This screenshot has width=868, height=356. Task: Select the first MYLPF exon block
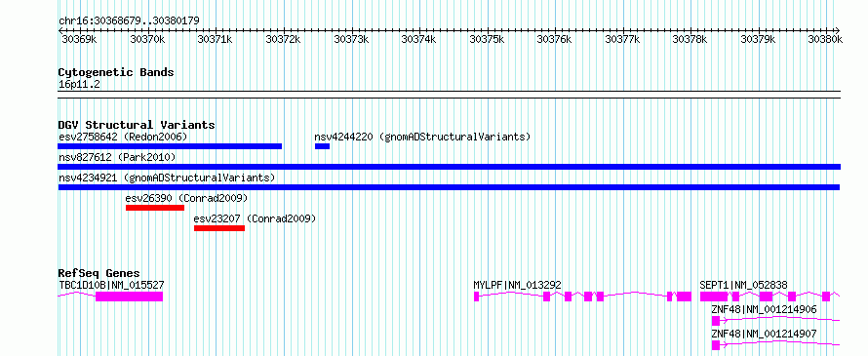pos(476,297)
